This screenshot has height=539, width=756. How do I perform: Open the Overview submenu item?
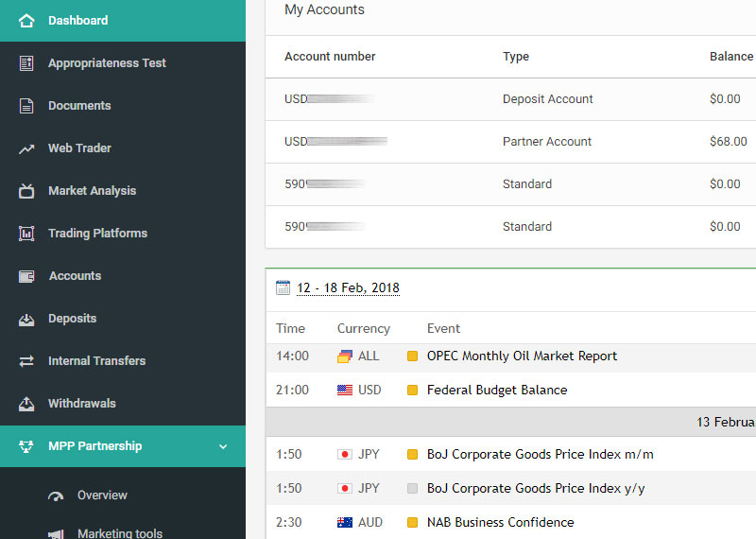click(102, 496)
